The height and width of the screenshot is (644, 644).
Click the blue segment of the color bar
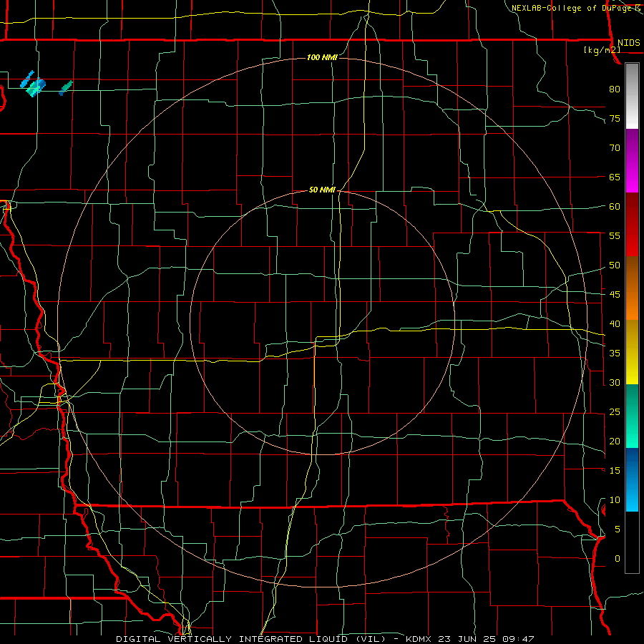point(632,479)
